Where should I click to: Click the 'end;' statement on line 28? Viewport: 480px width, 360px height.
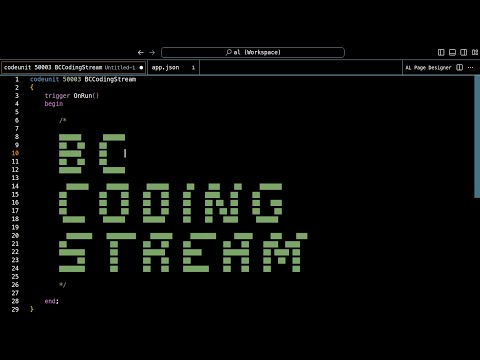(x=52, y=301)
